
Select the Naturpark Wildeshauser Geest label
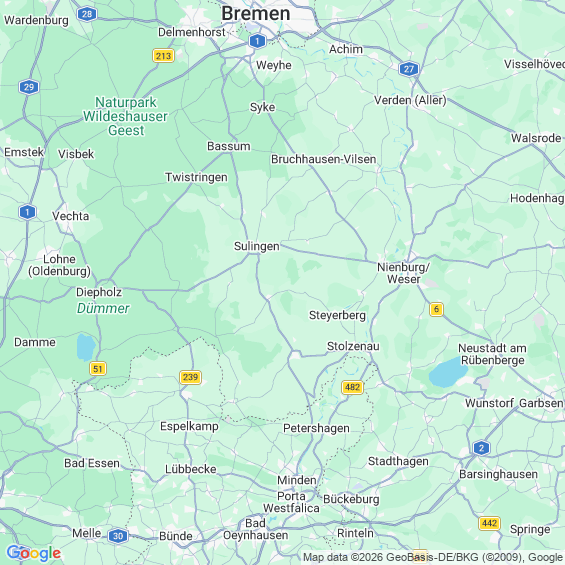pyautogui.click(x=125, y=116)
